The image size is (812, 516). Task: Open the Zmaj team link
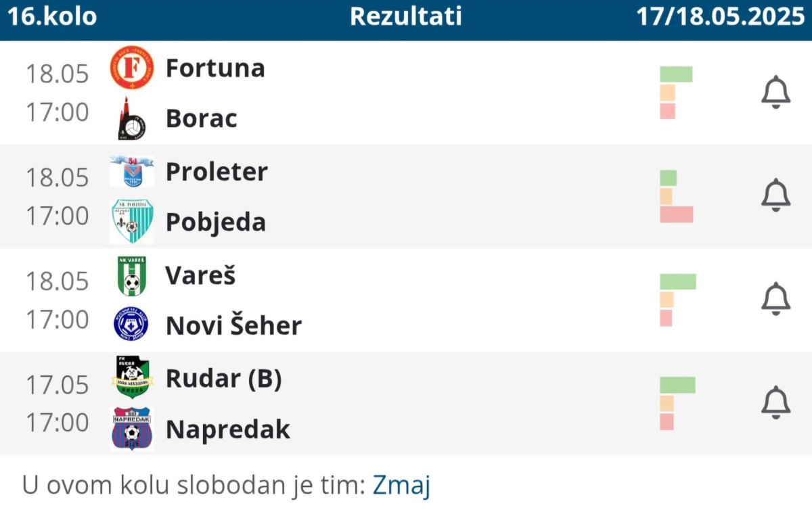point(401,486)
